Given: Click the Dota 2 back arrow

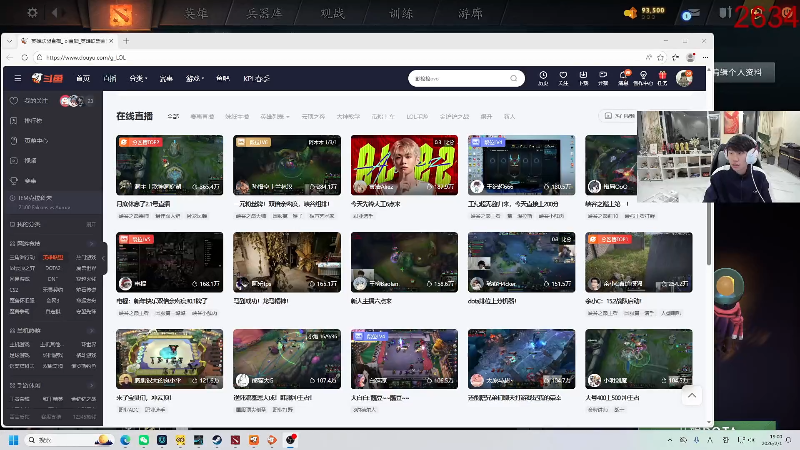Looking at the screenshot, I should coord(55,13).
